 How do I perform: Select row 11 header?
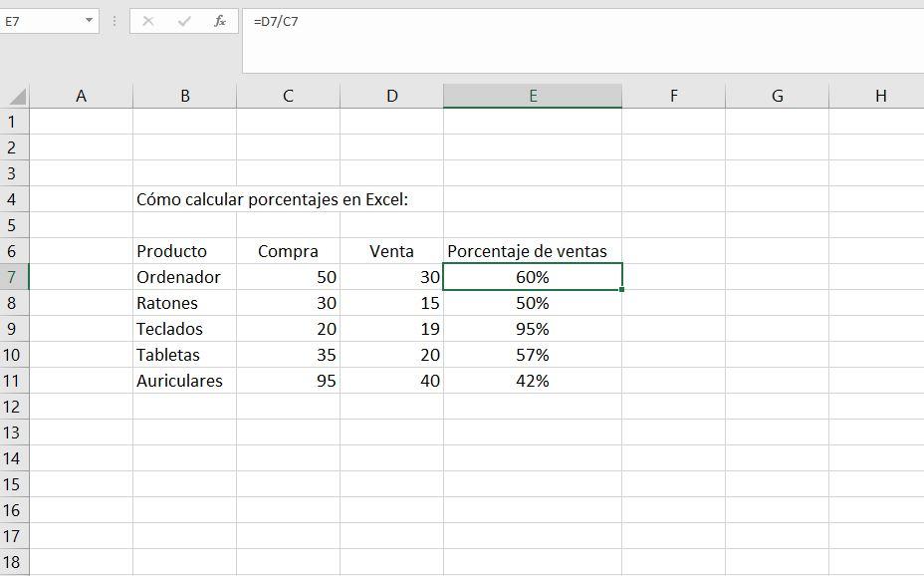tap(14, 381)
